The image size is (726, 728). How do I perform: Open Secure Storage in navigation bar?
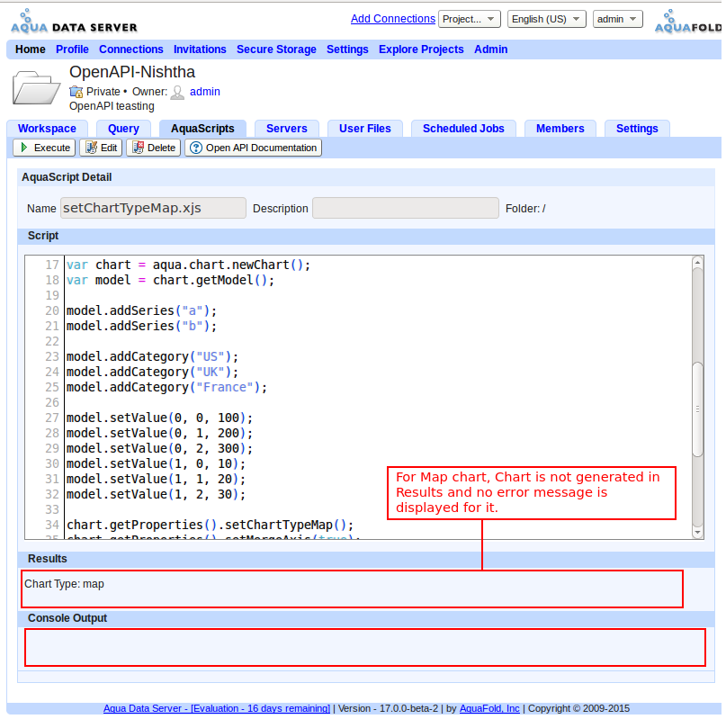[276, 49]
